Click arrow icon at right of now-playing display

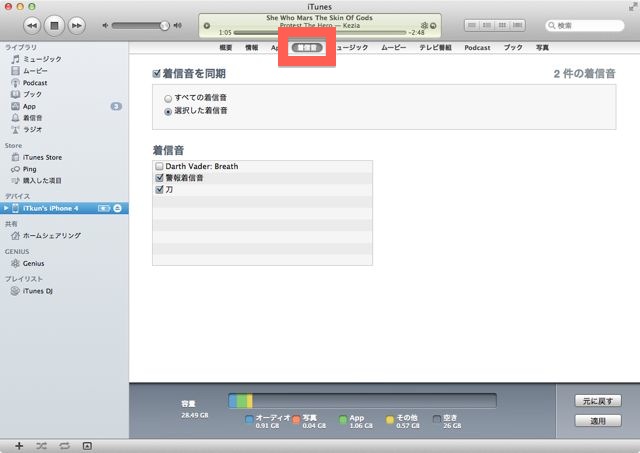[x=433, y=26]
